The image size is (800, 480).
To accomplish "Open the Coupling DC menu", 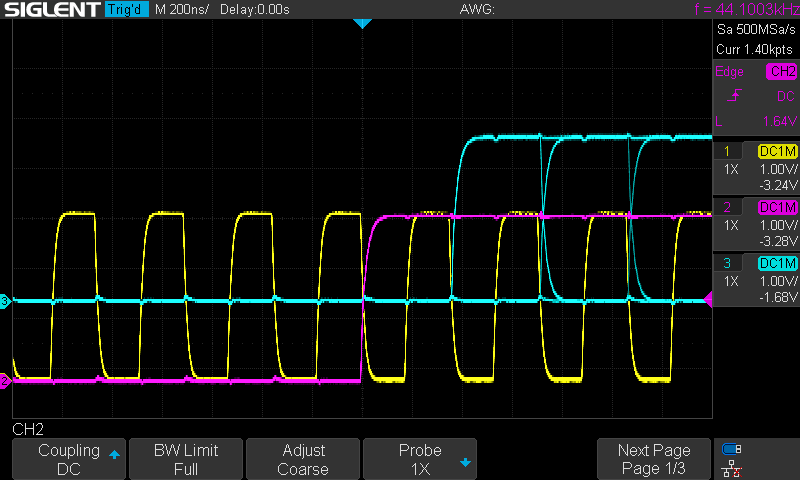I will pos(69,459).
